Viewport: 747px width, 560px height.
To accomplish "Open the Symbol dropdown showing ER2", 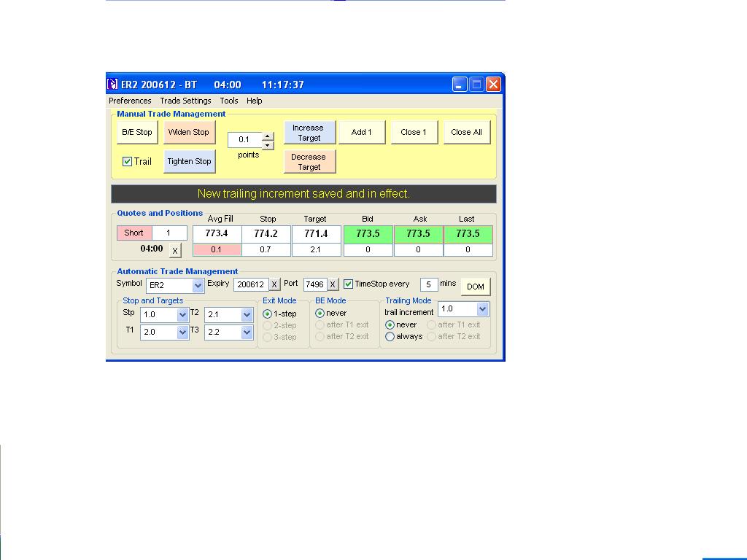I will point(198,285).
